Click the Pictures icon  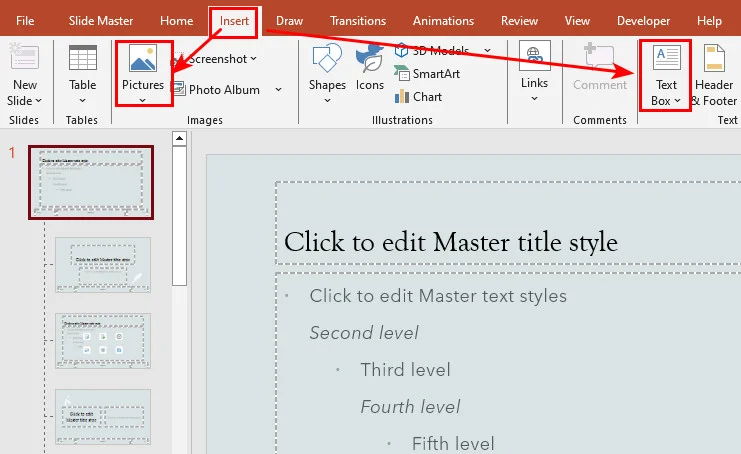point(143,58)
